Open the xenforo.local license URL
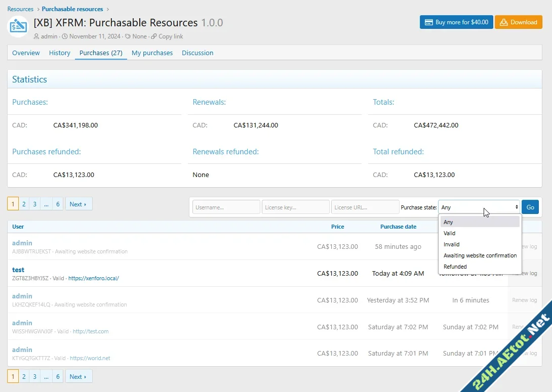This screenshot has width=552, height=392. 94,278
